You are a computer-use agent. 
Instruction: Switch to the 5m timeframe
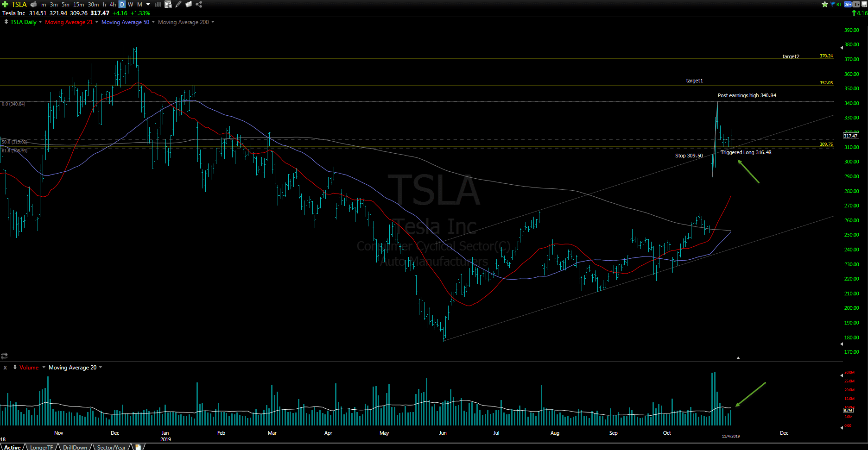click(x=65, y=5)
